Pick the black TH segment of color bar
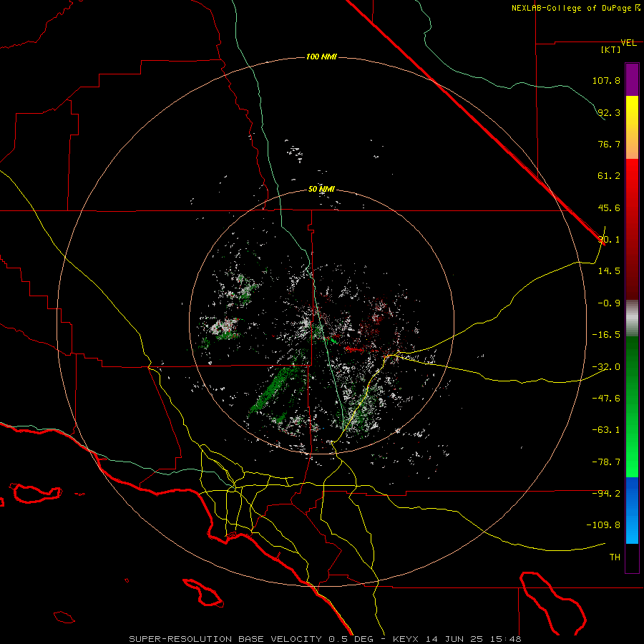This screenshot has width=644, height=644. coord(632,557)
